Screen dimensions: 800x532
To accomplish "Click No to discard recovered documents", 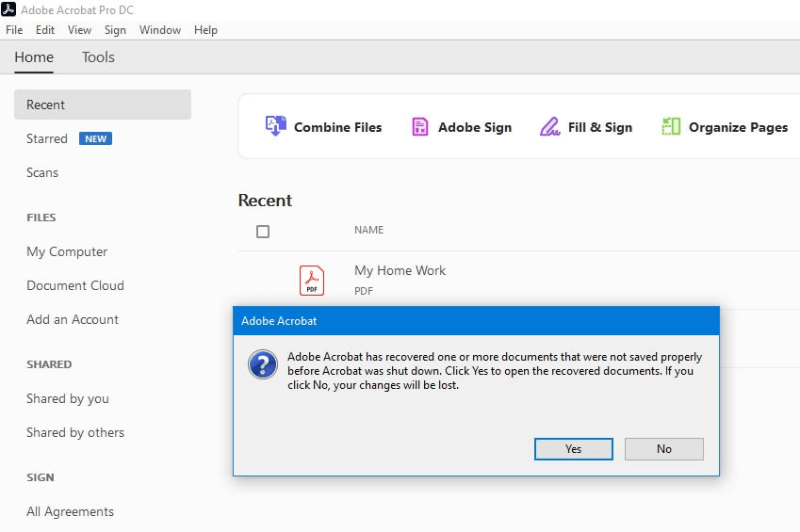I will tap(663, 449).
